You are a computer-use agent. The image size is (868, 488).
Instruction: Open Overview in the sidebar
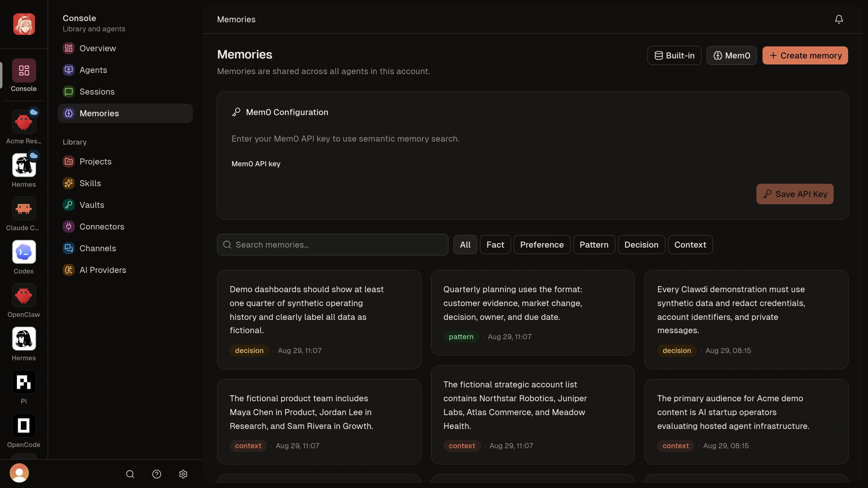(x=125, y=48)
